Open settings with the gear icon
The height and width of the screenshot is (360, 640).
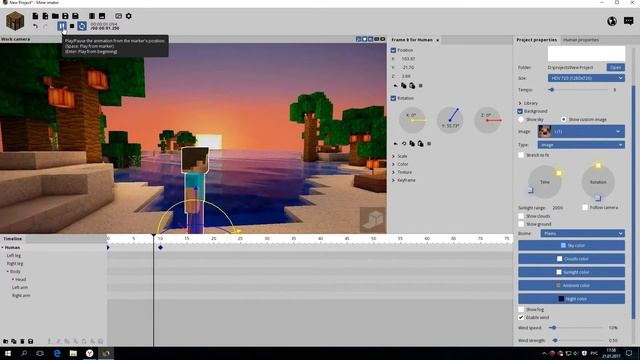pos(129,16)
